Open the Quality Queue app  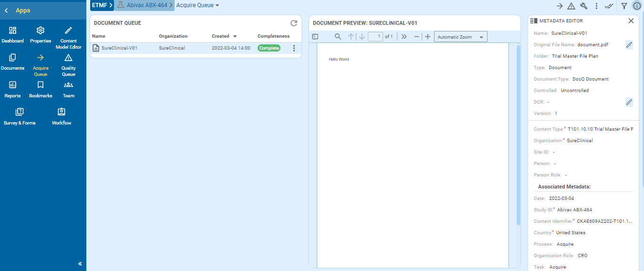tap(68, 64)
